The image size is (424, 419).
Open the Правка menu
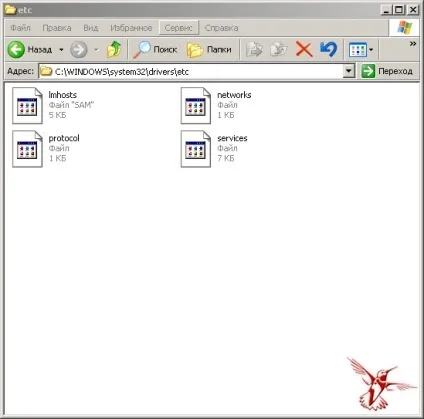(57, 28)
